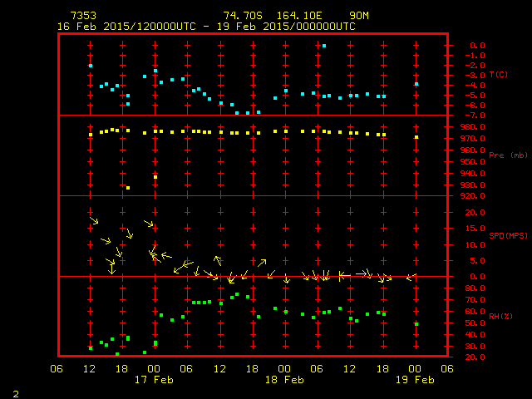This screenshot has width=532, height=399.
Task: Click the highest cyan temperature point near 0.0
Action: click(323, 46)
